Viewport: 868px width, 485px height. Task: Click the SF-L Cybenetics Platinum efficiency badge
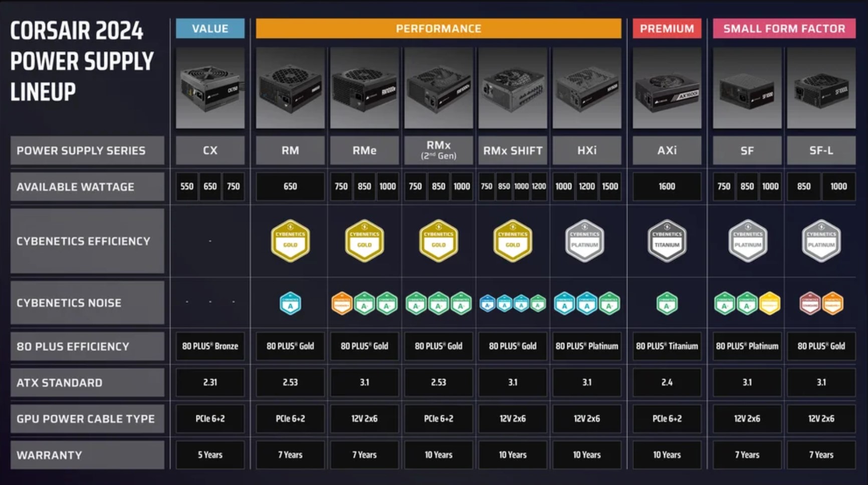(821, 241)
